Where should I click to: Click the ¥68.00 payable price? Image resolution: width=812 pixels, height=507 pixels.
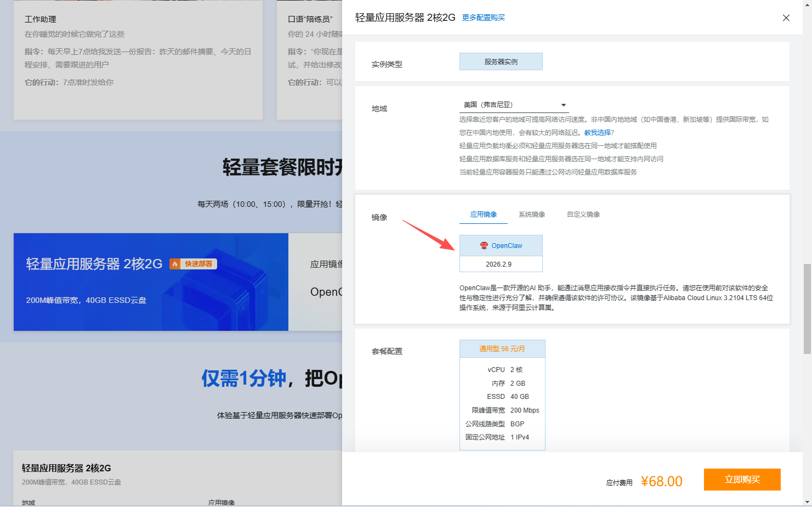pyautogui.click(x=661, y=482)
